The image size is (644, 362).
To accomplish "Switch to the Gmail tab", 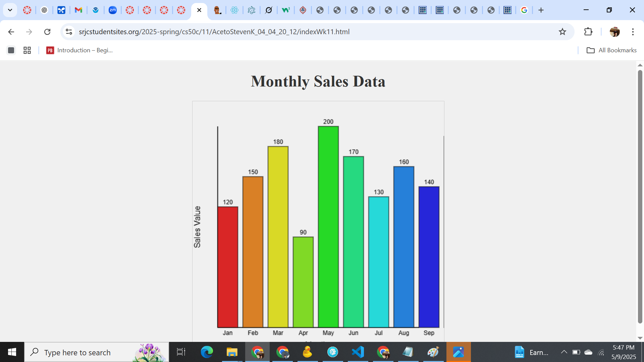I will point(78,10).
